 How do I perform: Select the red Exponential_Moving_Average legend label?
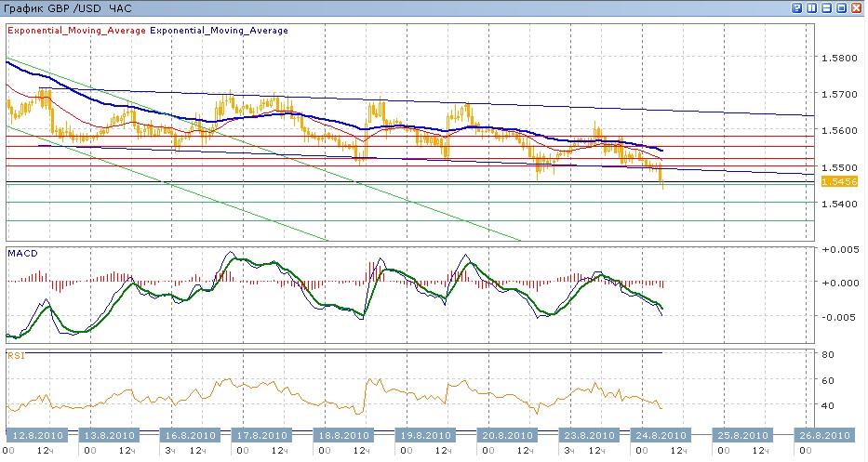pos(76,31)
